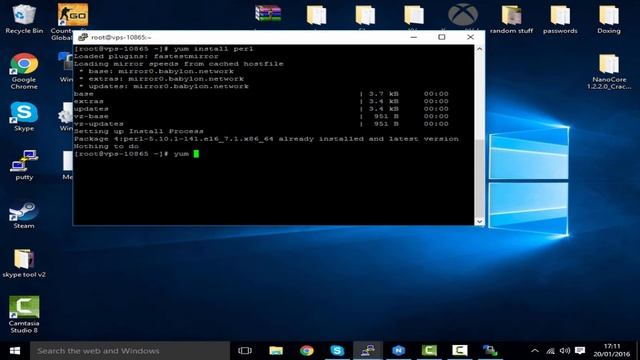Open the passwords folder
Viewport: 640px width, 360px height.
click(560, 19)
